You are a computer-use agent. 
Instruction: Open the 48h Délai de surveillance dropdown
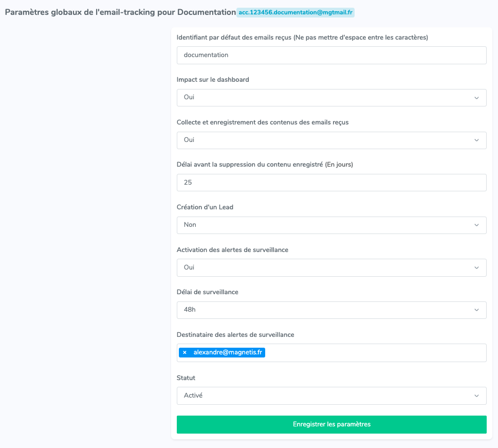331,310
